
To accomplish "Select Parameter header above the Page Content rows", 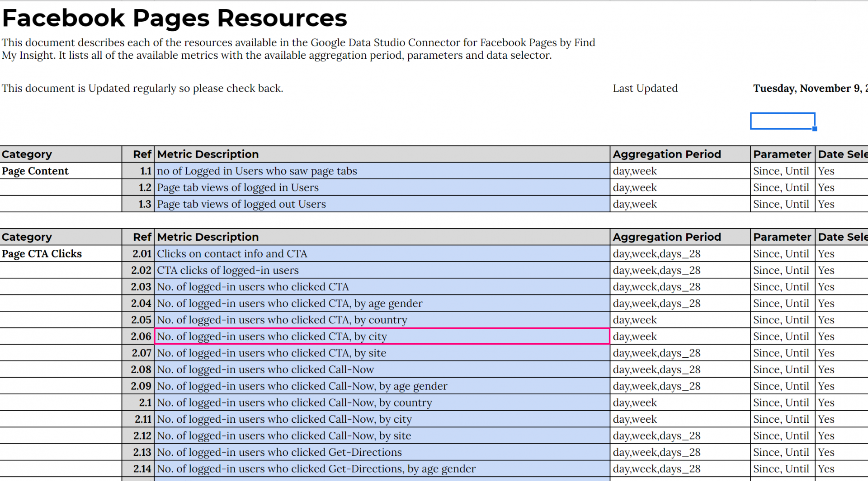I will 782,154.
